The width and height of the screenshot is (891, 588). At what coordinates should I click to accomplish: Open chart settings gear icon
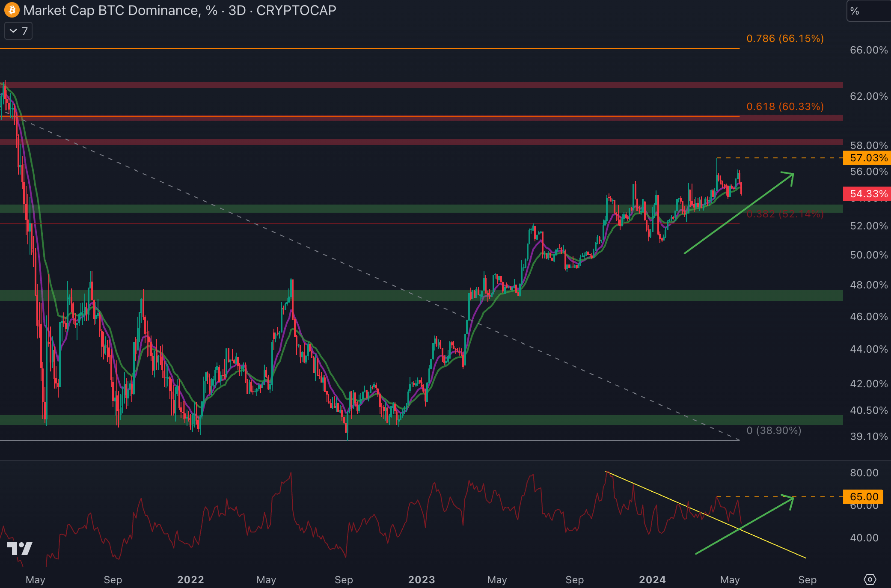point(870,579)
